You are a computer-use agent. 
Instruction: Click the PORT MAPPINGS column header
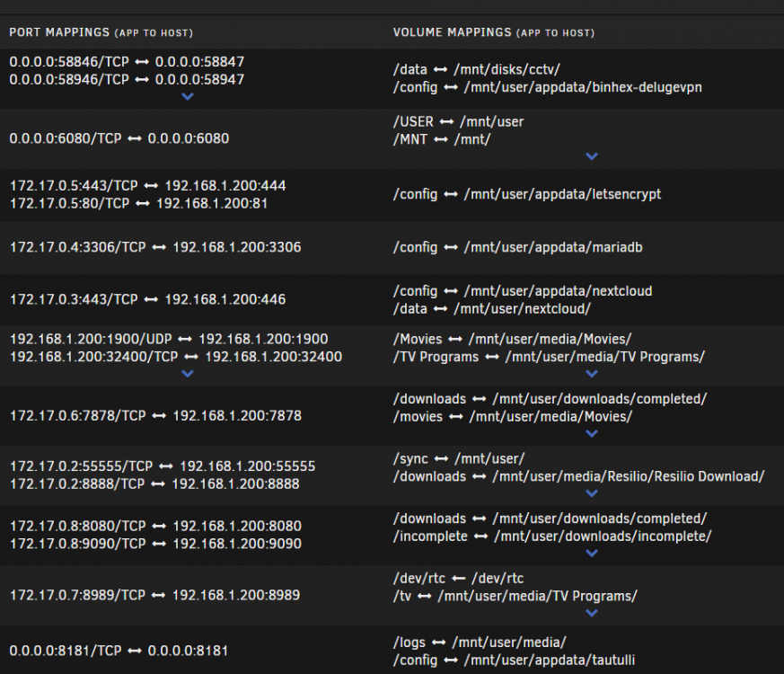[x=101, y=32]
